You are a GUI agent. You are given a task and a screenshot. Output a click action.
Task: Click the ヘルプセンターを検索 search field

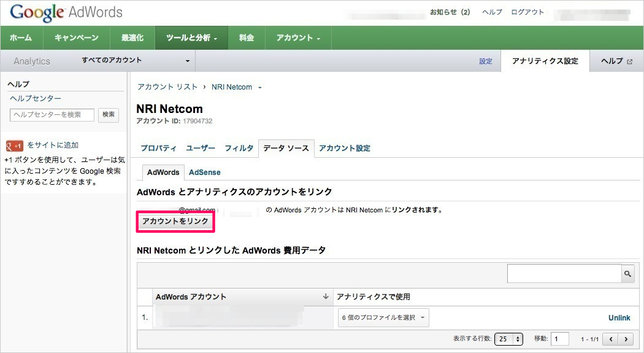click(x=52, y=115)
